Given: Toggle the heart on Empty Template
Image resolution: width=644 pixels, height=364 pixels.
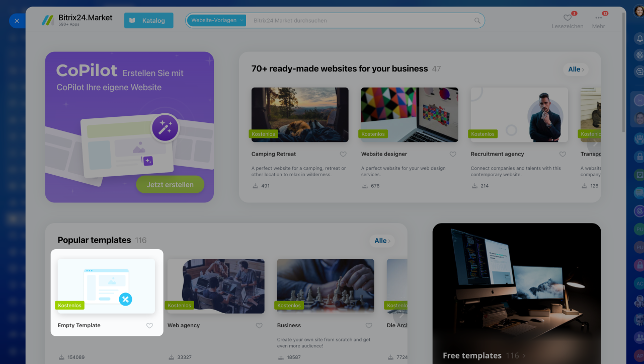Looking at the screenshot, I should (149, 325).
